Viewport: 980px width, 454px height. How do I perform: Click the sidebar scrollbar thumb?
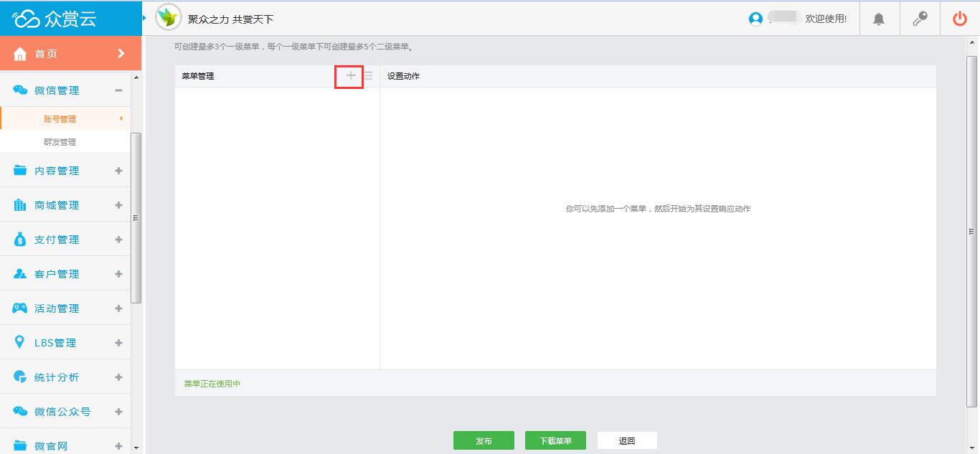pyautogui.click(x=136, y=218)
